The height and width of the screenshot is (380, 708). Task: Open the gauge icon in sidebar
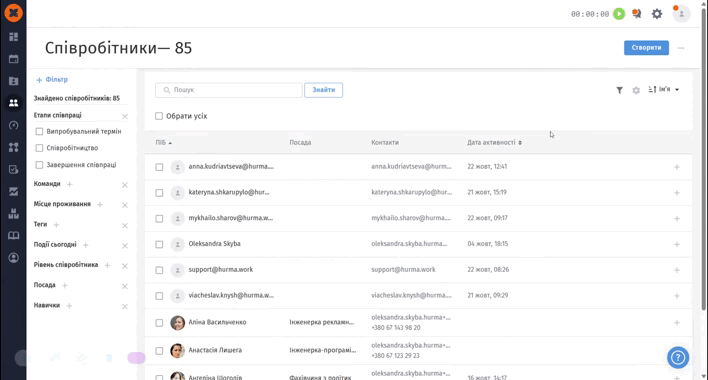pos(14,125)
